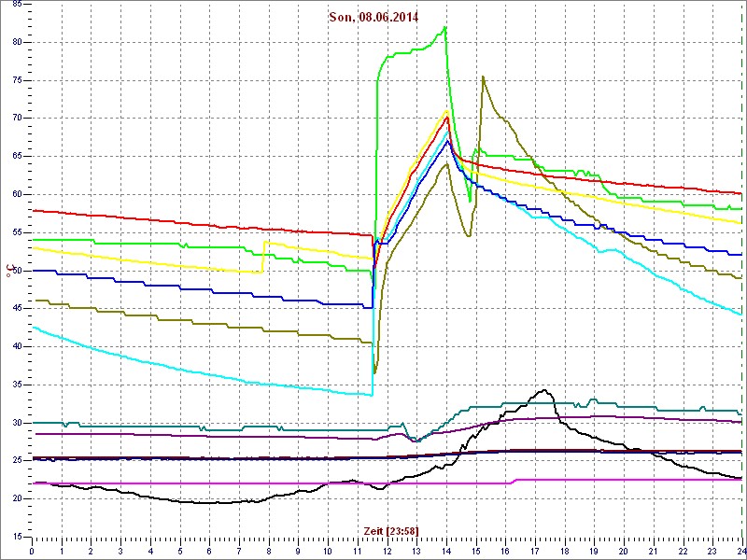The width and height of the screenshot is (747, 560).
Task: Click hour 11 on the time axis
Action: (x=358, y=552)
